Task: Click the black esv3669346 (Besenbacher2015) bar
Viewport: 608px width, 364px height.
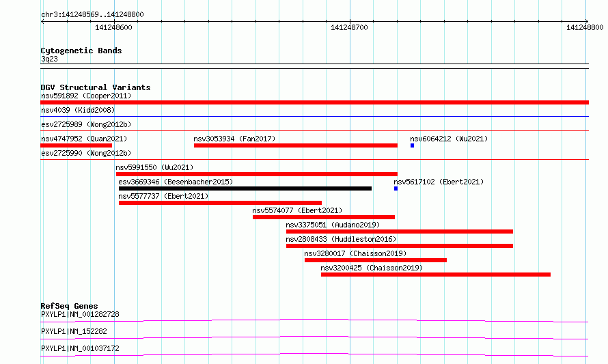Action: [245, 188]
